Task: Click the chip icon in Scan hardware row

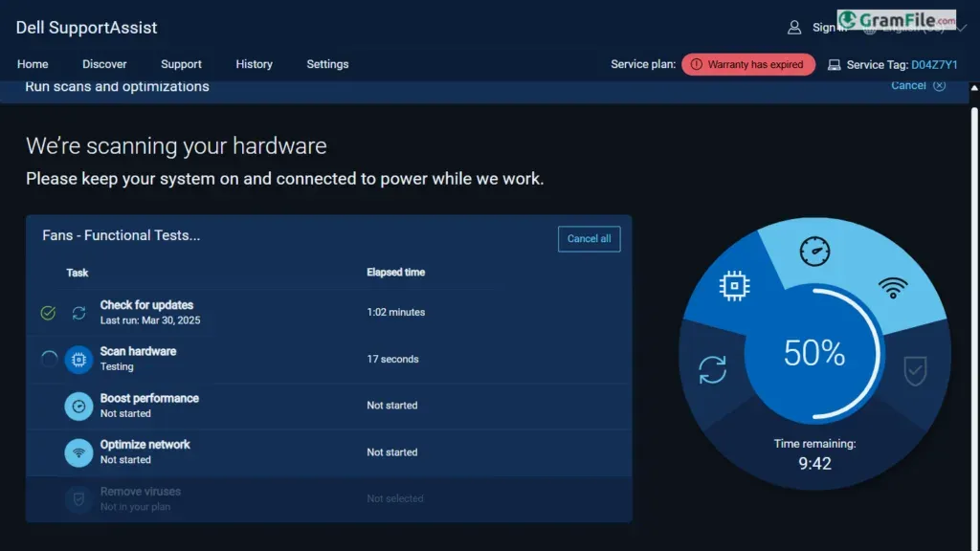Action: click(x=78, y=360)
